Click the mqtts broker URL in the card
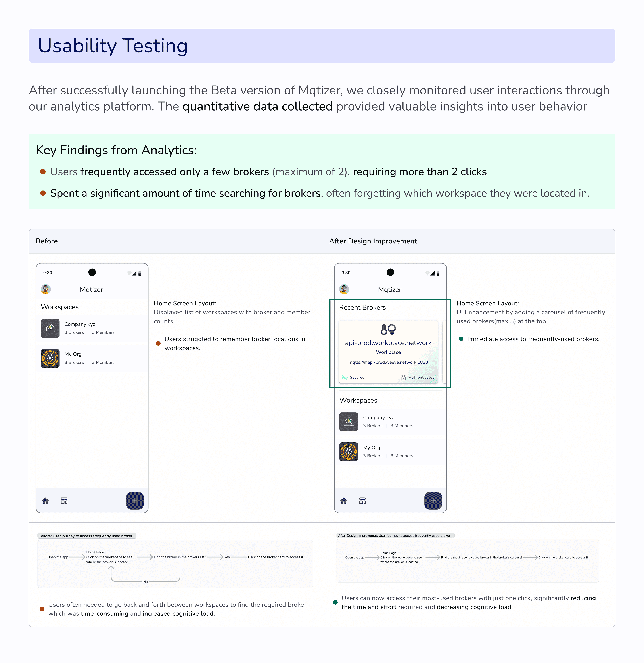This screenshot has height=663, width=644. point(388,362)
